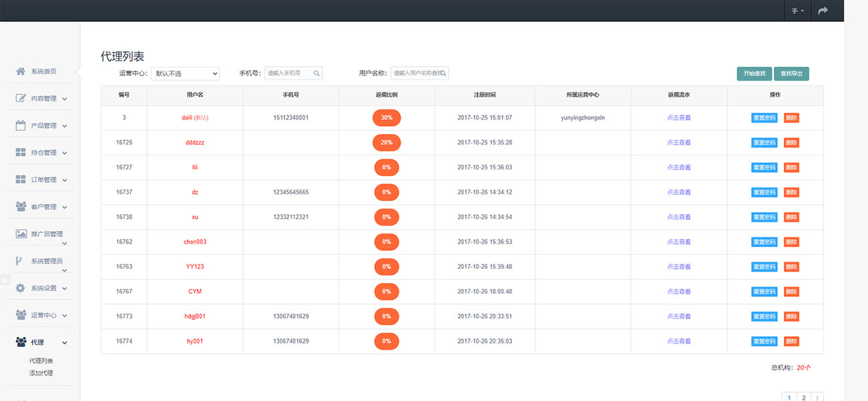Click the next page arrow
Viewport: 868px width, 401px height.
818,398
